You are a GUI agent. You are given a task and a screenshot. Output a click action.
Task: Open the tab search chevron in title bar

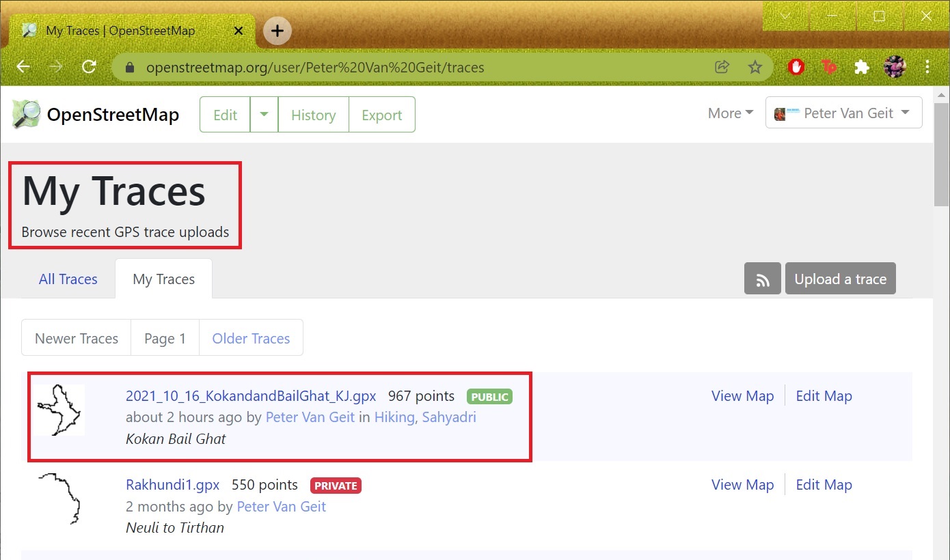pos(786,16)
